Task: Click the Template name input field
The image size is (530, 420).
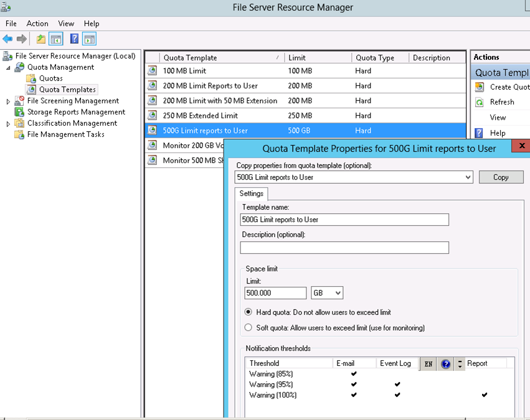Action: 344,220
